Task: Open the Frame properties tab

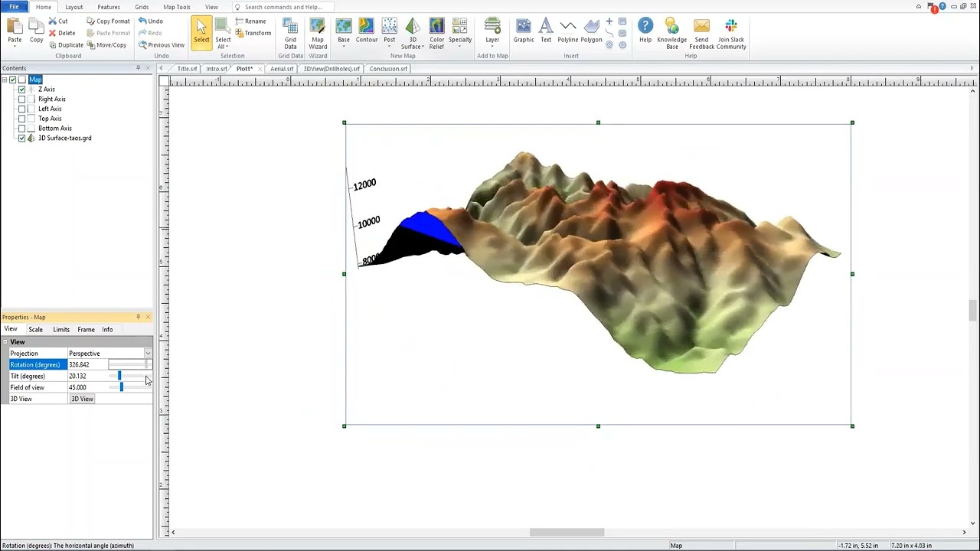Action: [x=86, y=330]
